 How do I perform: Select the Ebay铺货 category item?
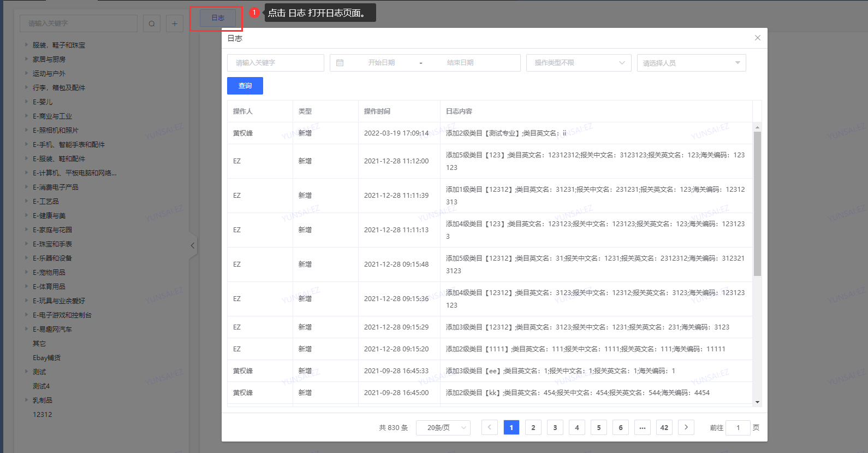pos(46,358)
